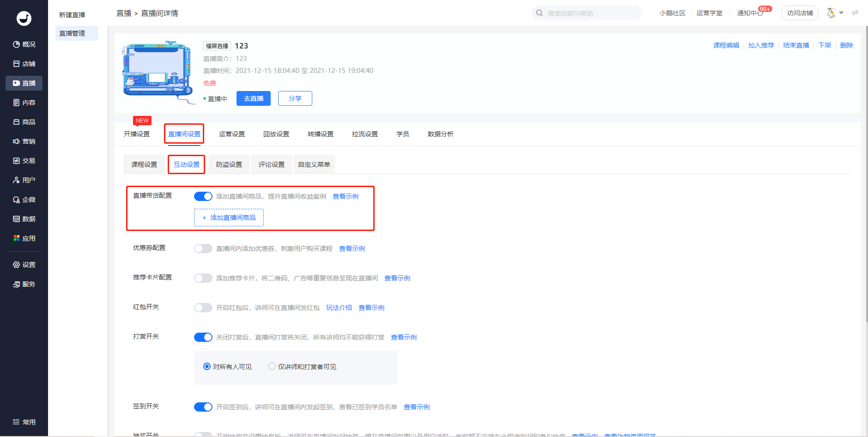The width and height of the screenshot is (868, 437).
Task: Open the 店铺 shop sidebar icon
Action: click(17, 64)
